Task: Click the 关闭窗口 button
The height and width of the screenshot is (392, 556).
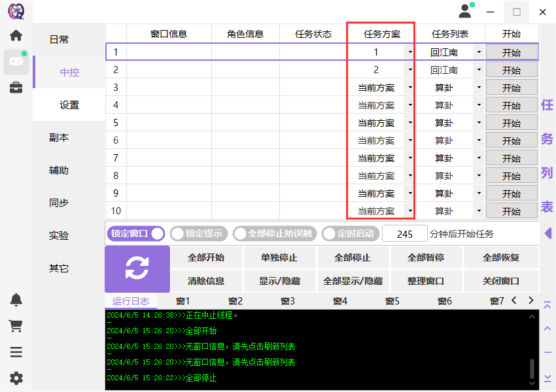Action: click(501, 281)
